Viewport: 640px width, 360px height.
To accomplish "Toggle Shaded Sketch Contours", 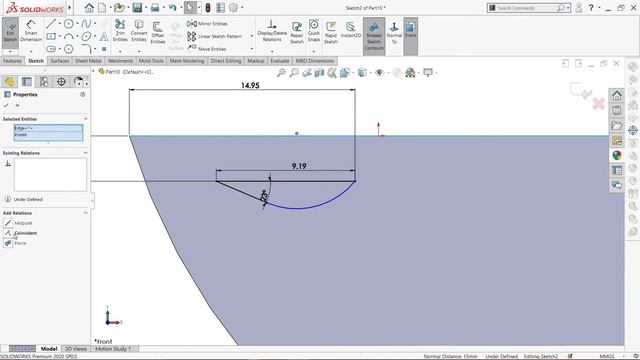I will [x=374, y=35].
